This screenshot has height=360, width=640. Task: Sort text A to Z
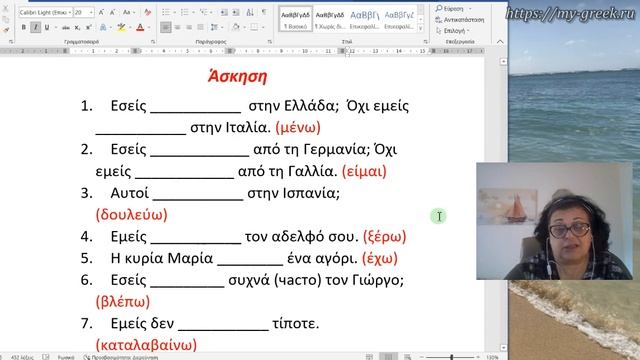point(250,13)
